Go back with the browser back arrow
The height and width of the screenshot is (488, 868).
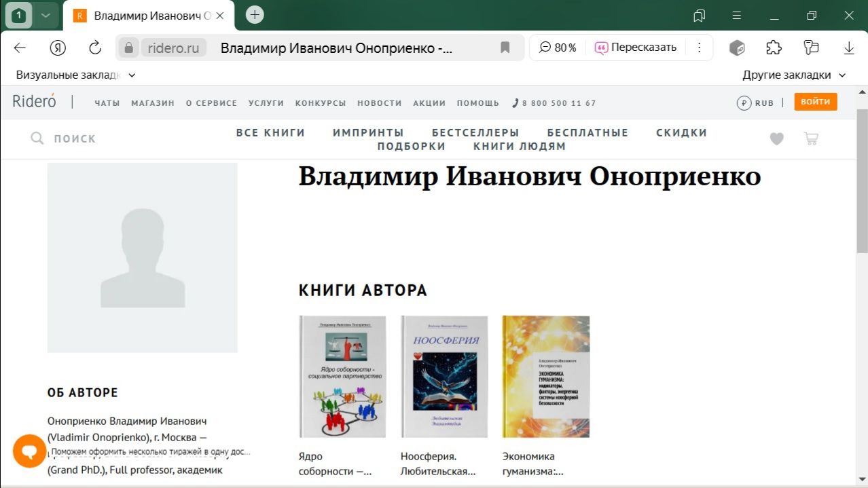pyautogui.click(x=20, y=48)
